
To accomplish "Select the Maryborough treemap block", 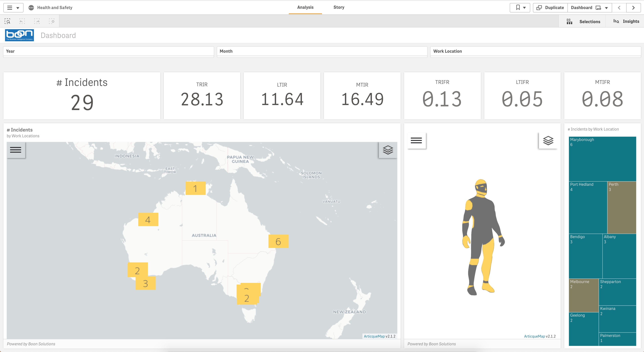I will (603, 159).
